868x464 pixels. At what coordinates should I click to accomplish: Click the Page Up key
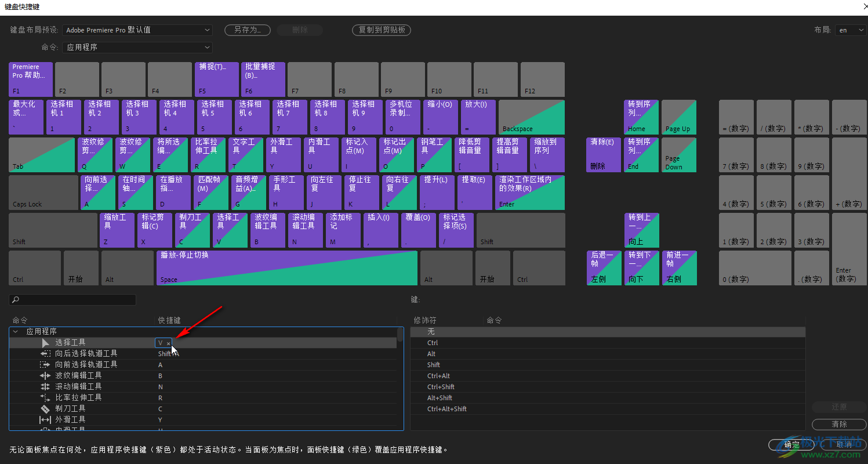679,117
